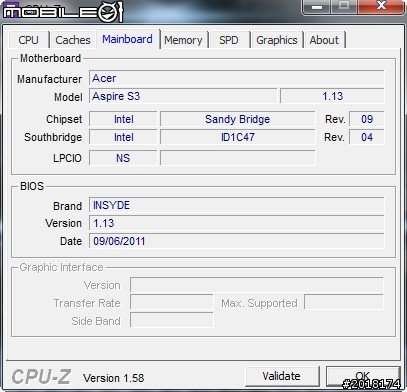
Task: Open the Memory tab
Action: [183, 40]
